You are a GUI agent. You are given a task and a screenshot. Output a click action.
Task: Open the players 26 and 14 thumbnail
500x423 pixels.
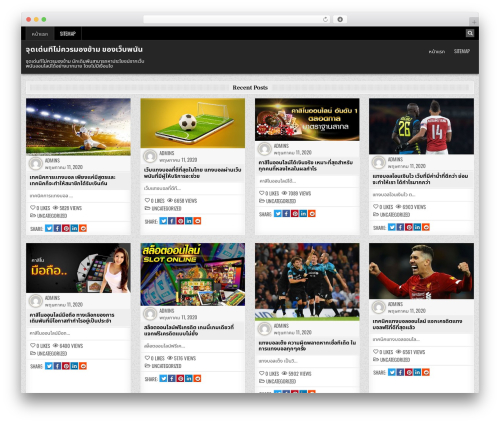(x=421, y=126)
